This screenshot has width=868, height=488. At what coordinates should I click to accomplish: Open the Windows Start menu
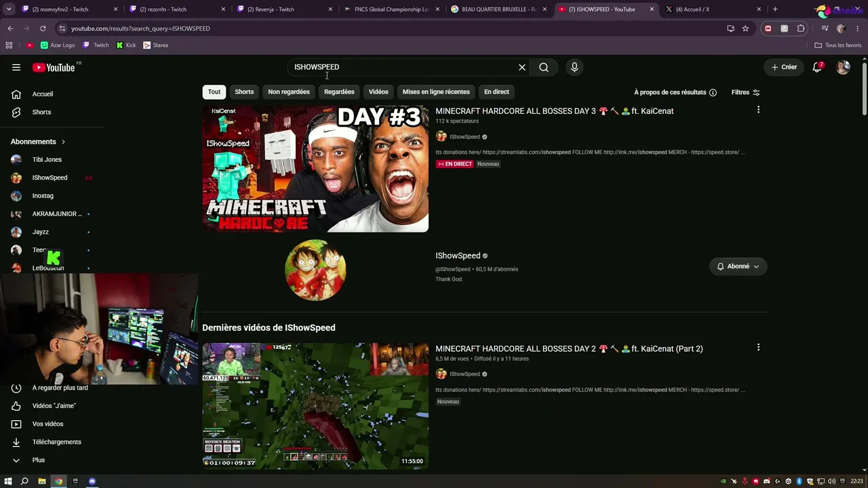tap(8, 481)
